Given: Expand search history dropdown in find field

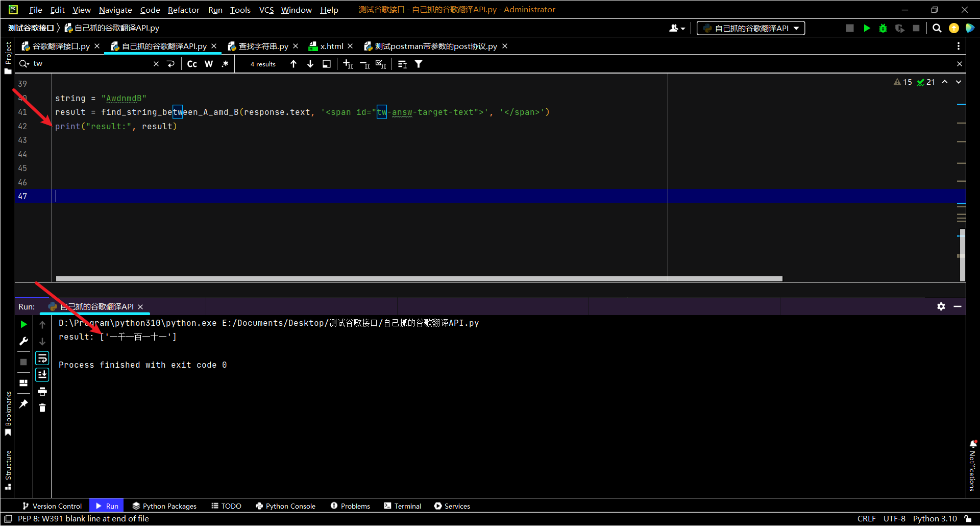Looking at the screenshot, I should 24,64.
